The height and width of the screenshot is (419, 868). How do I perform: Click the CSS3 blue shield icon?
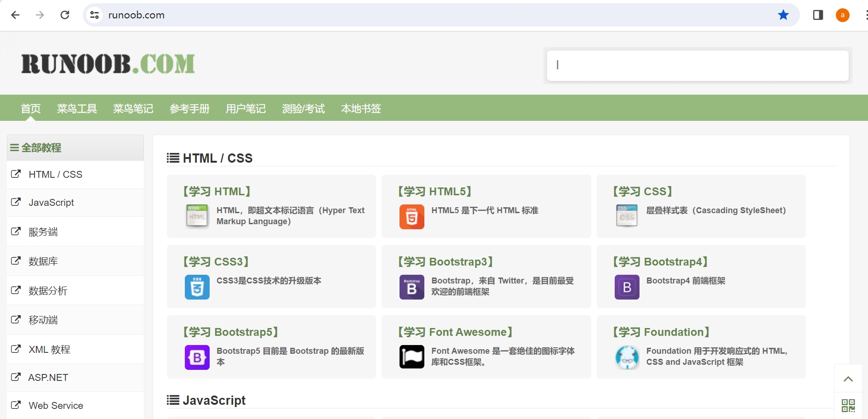coord(197,287)
